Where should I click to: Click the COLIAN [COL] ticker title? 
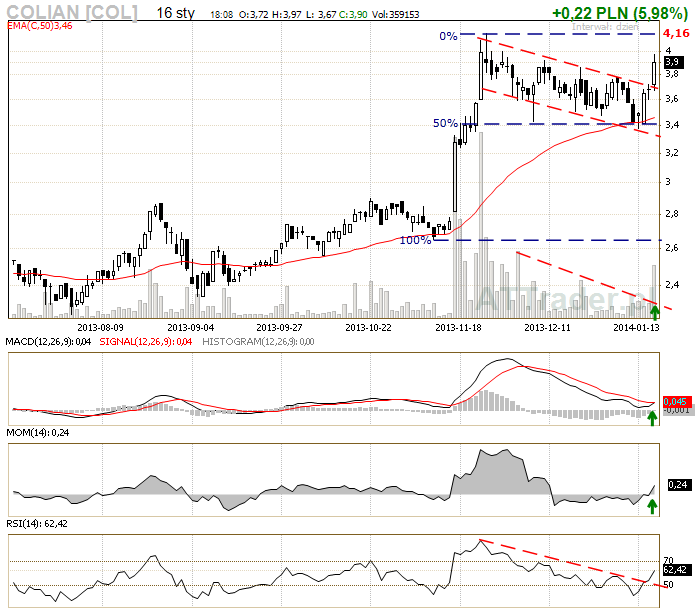coord(72,12)
